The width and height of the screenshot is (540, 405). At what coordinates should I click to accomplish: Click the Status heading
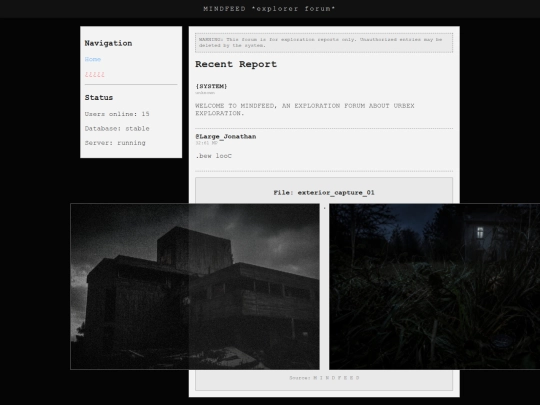(99, 97)
